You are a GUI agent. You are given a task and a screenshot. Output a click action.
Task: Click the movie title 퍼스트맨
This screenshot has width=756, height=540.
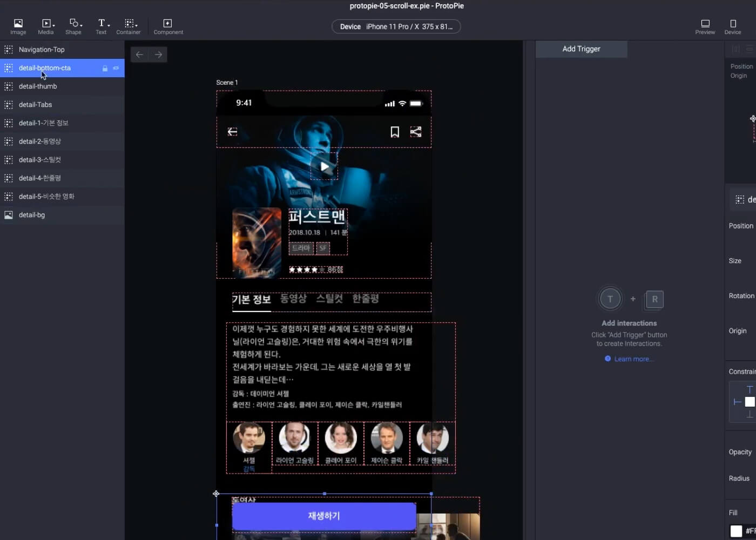317,217
